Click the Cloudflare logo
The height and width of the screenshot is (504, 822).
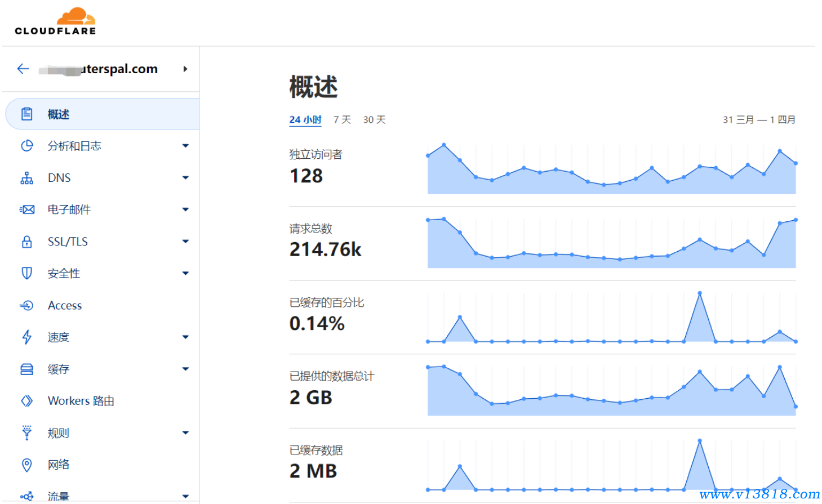[55, 22]
